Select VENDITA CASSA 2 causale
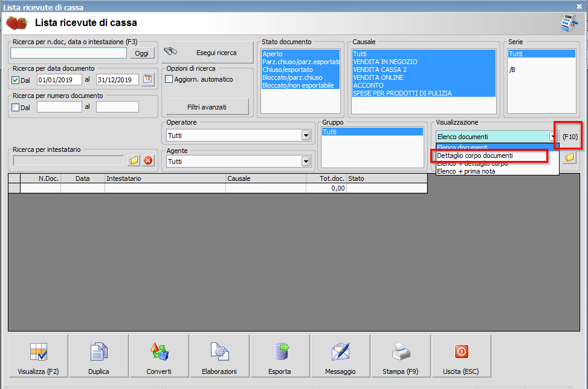 [x=424, y=70]
